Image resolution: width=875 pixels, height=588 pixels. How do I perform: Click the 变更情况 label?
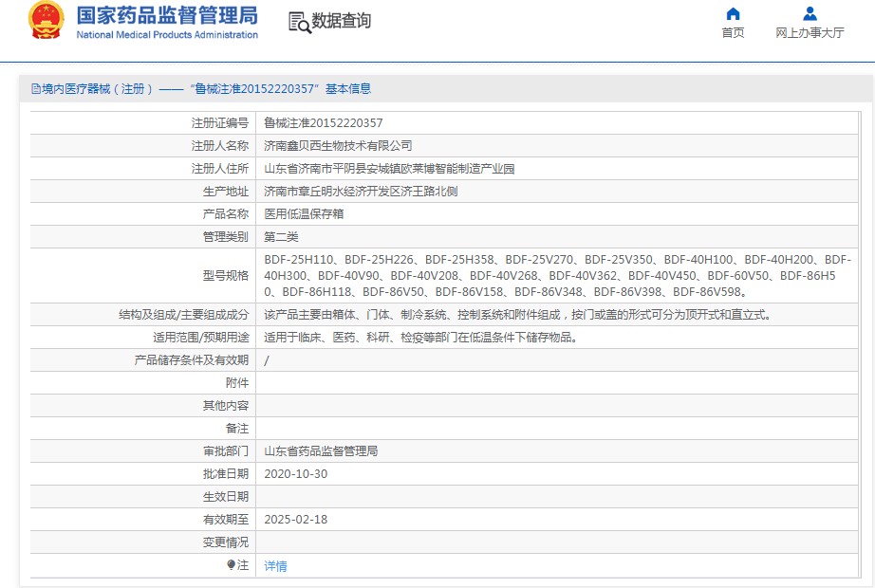(x=226, y=542)
